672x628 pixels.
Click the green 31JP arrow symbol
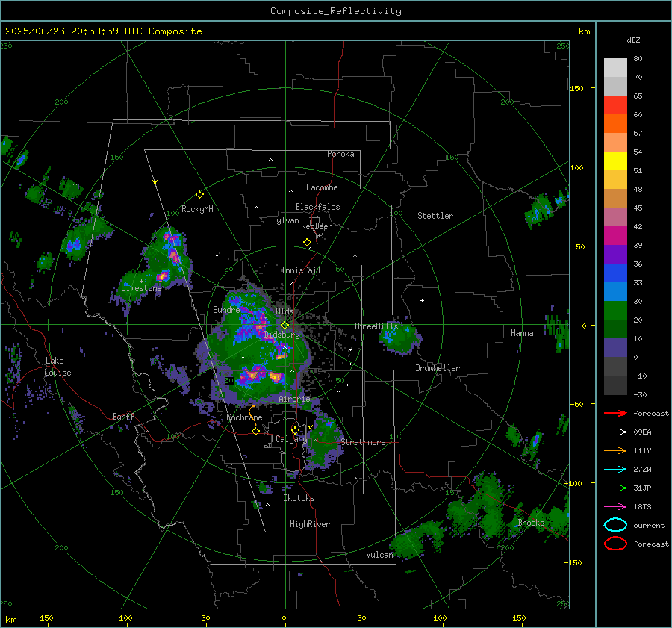615,488
